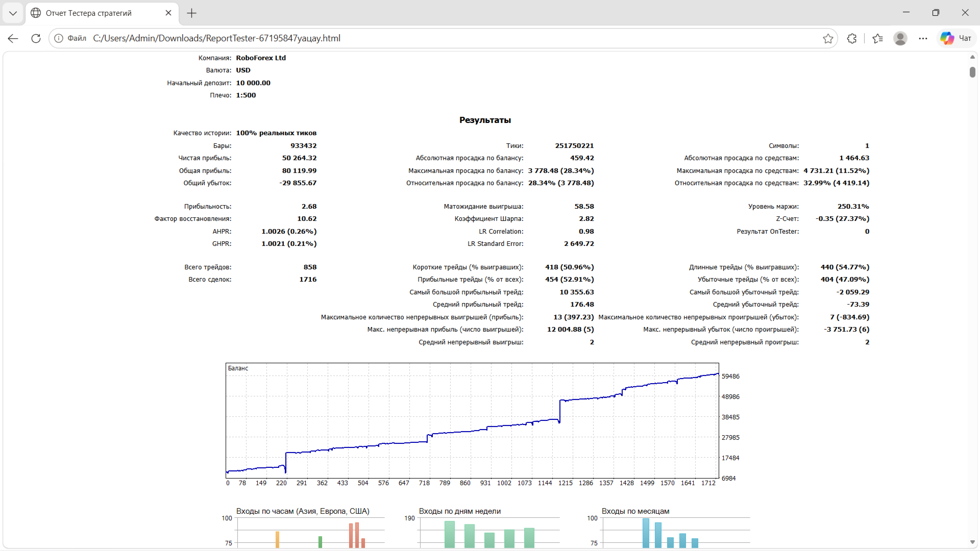Open the extensions puzzle icon
Viewport: 980px width, 551px height.
[852, 38]
